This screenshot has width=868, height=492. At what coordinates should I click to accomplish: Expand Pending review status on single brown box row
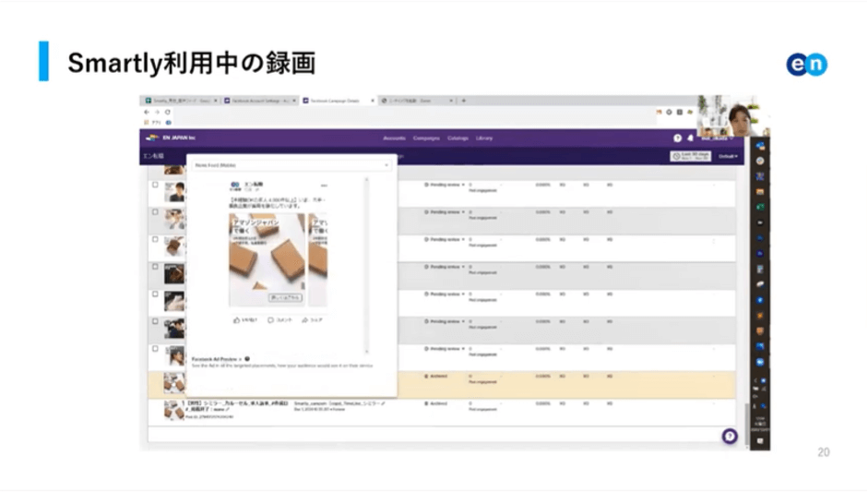click(x=444, y=239)
